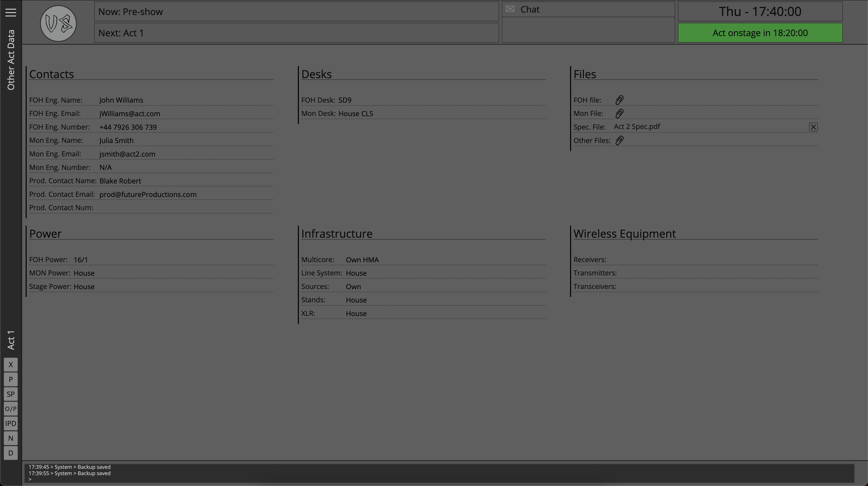This screenshot has width=868, height=486.
Task: Edit FOH Eng. Email jWilliams@act.com
Action: pos(130,114)
